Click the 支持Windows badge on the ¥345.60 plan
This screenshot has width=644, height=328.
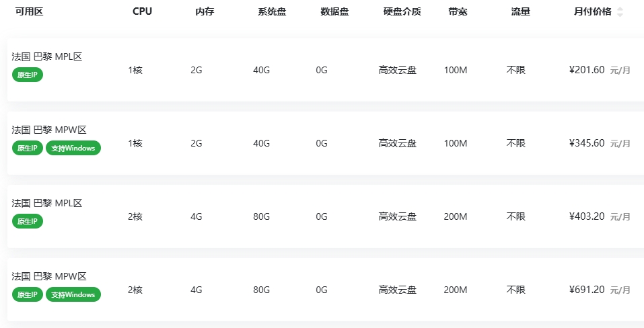[73, 148]
